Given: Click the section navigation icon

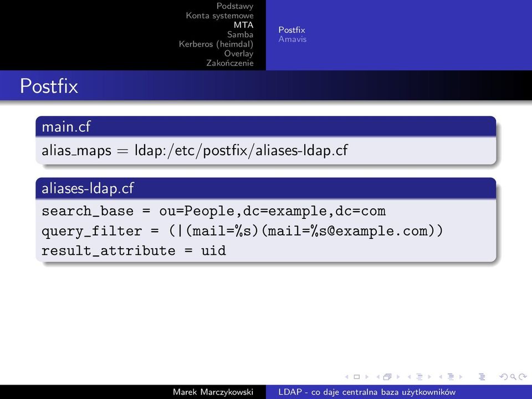Looking at the screenshot, I should coord(451,377).
